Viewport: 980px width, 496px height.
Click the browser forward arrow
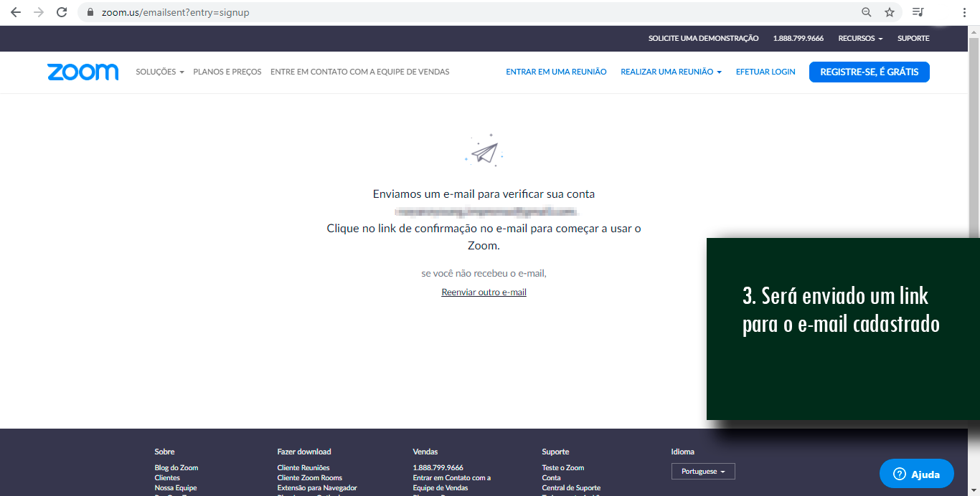tap(39, 12)
